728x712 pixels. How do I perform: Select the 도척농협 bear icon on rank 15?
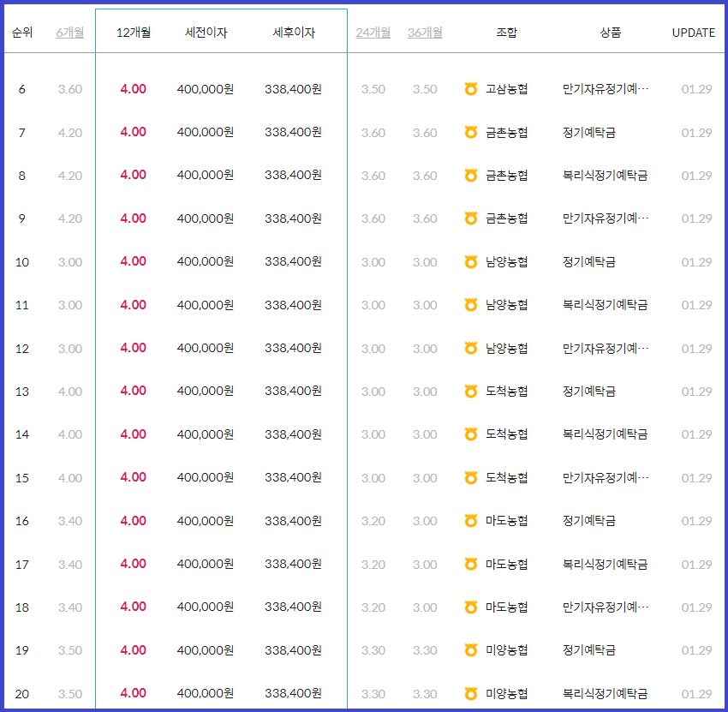coord(468,477)
